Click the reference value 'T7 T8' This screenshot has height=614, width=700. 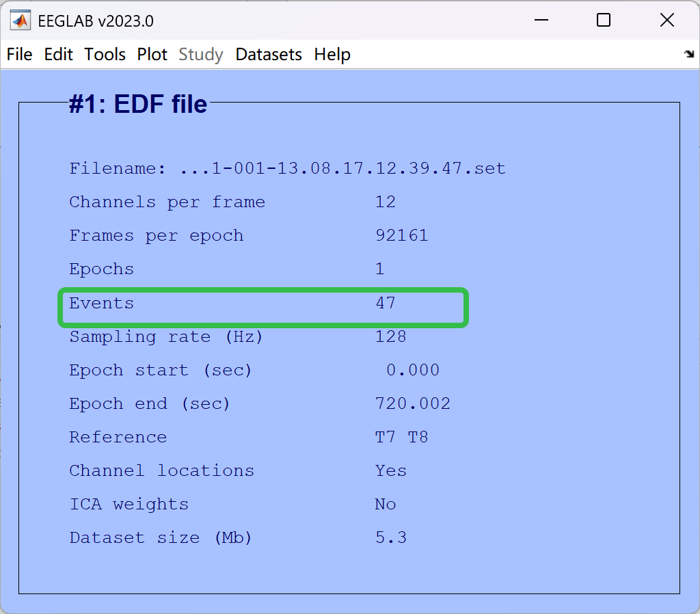tap(401, 437)
